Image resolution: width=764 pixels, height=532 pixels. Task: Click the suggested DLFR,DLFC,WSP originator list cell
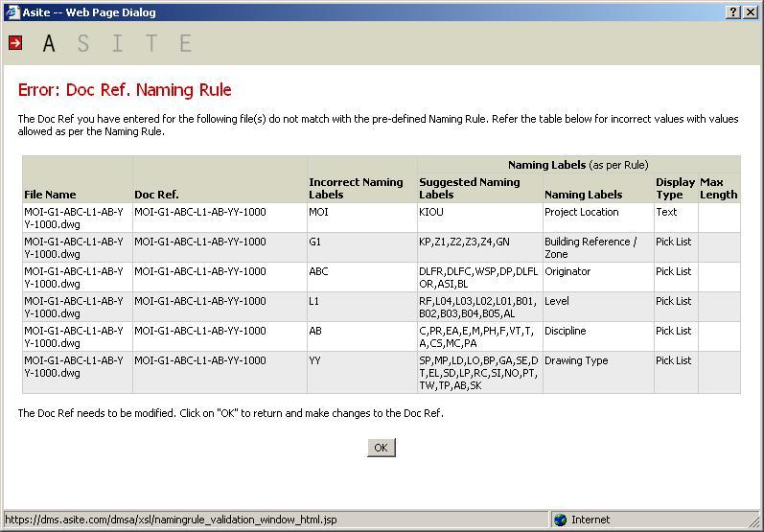click(x=478, y=277)
